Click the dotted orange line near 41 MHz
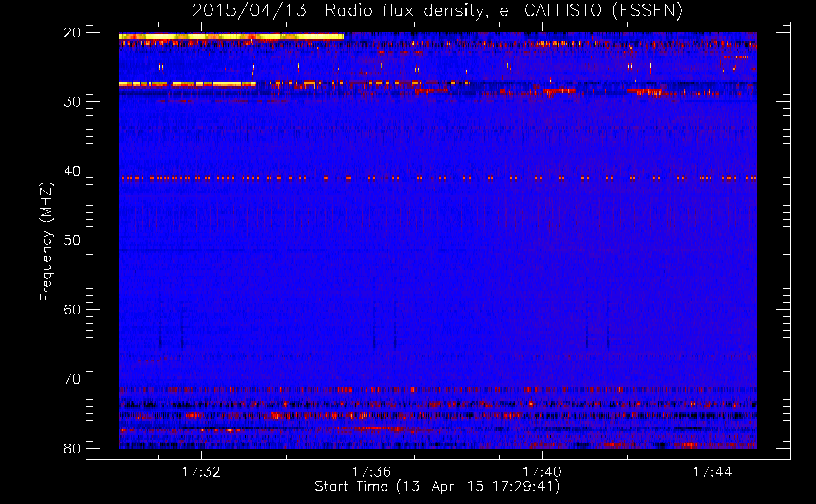816x504 pixels. point(438,178)
